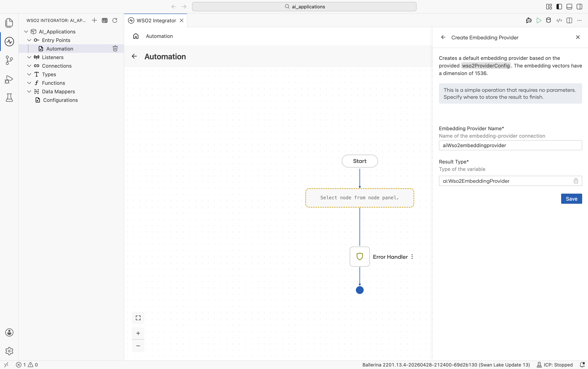
Task: Start debugging the integration
Action: (549, 20)
